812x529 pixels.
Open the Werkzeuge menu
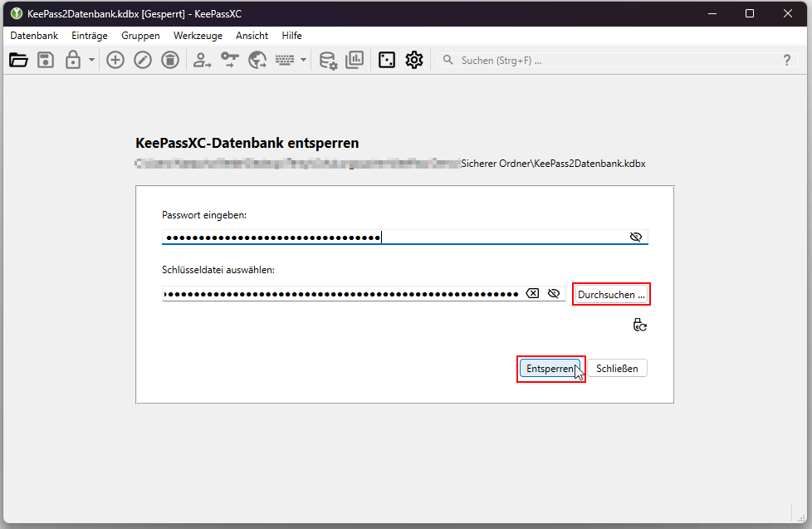click(x=198, y=36)
